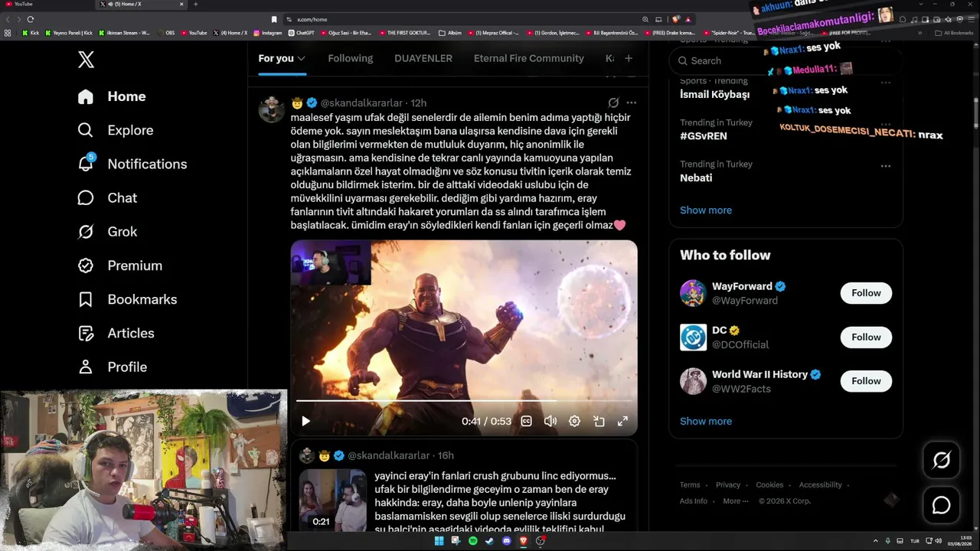The height and width of the screenshot is (551, 980).
Task: Open the @skandalkararlar profile avatar on 12h post
Action: [272, 109]
